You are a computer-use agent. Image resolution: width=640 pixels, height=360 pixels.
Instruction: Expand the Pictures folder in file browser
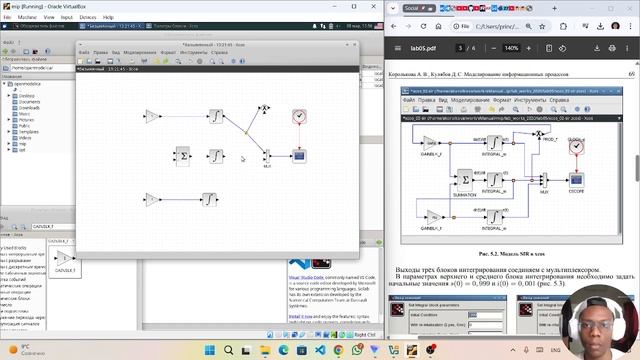coord(9,120)
